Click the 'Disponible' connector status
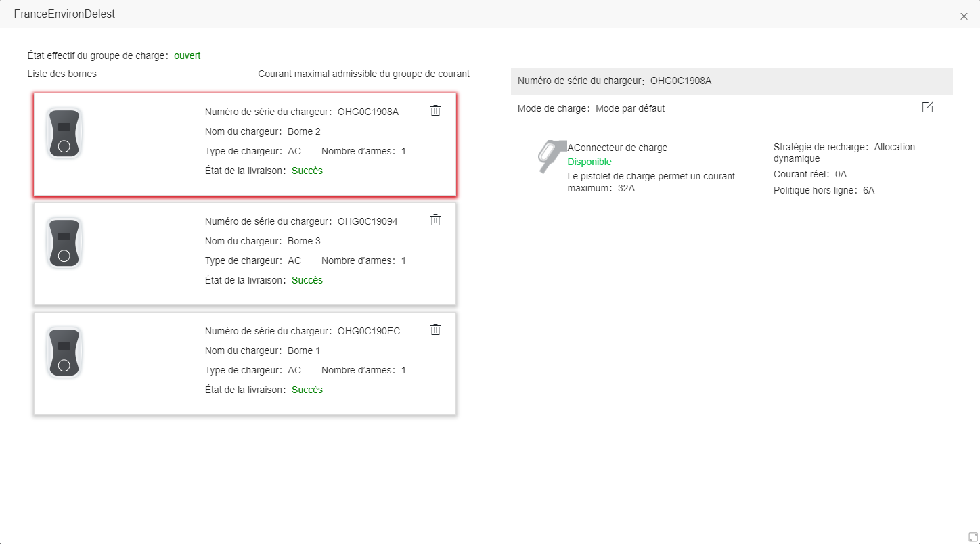 pyautogui.click(x=589, y=162)
